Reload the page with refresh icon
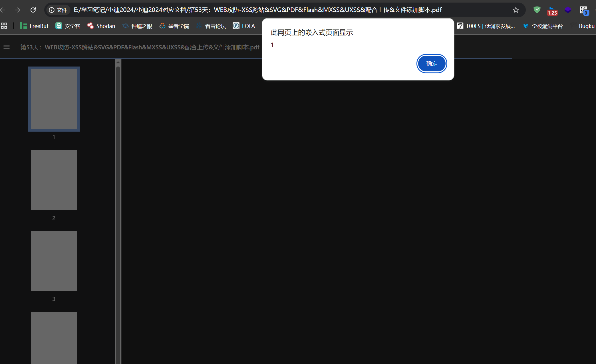The image size is (596, 364). tap(33, 10)
